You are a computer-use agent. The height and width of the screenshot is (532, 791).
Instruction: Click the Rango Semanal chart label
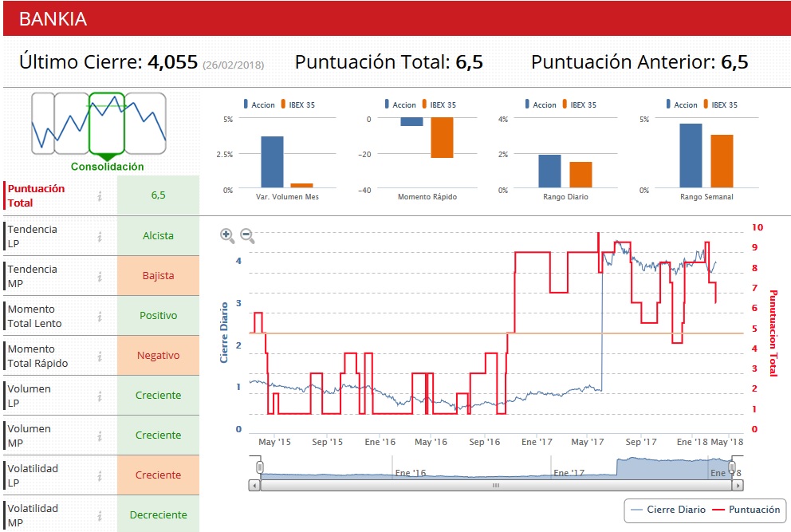706,197
